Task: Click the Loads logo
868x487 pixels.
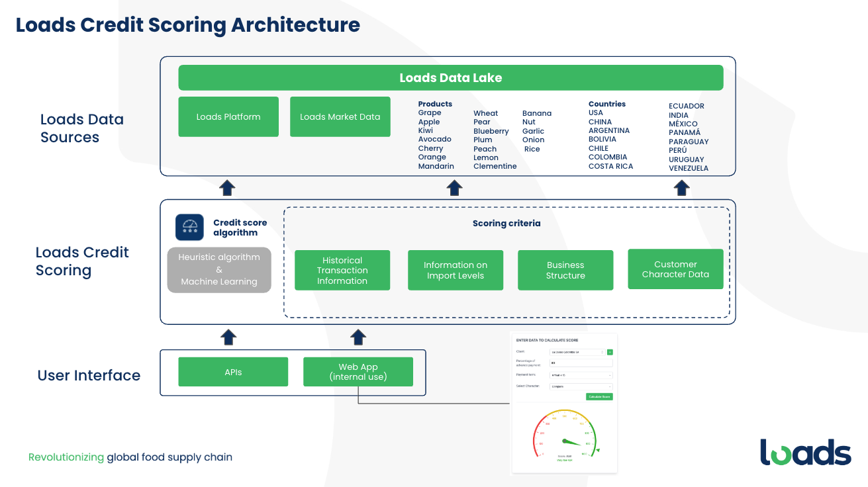Action: (x=806, y=452)
